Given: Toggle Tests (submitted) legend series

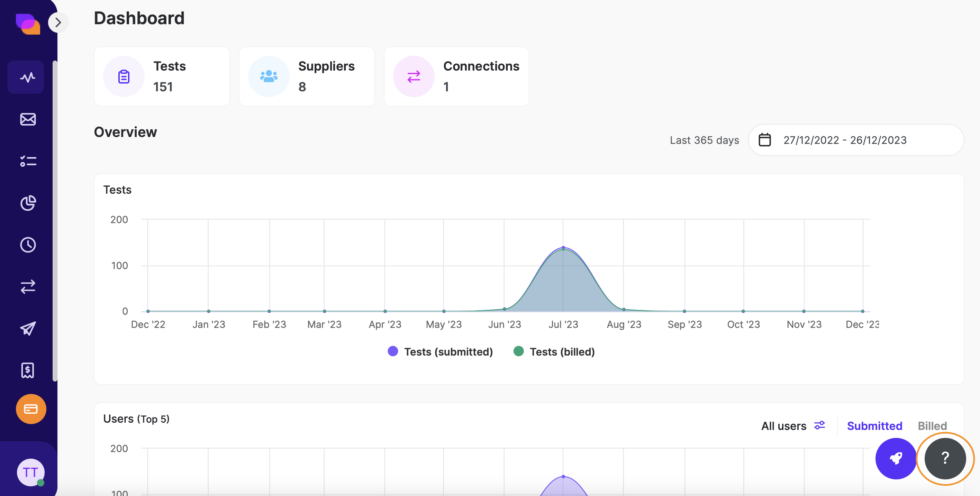Looking at the screenshot, I should point(440,351).
